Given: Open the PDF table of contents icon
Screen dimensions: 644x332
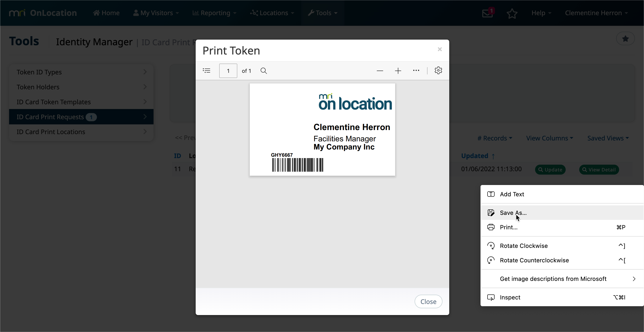Looking at the screenshot, I should coord(207,71).
